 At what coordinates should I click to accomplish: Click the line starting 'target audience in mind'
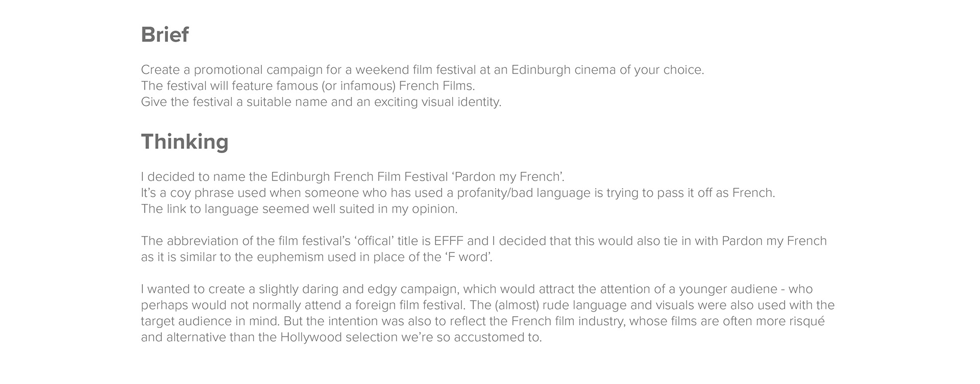[x=483, y=322]
